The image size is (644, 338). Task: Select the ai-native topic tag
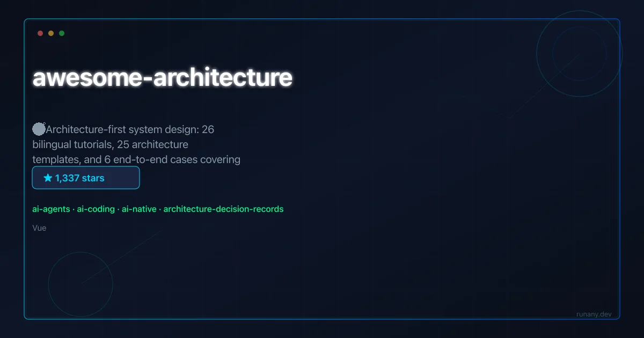coord(140,209)
